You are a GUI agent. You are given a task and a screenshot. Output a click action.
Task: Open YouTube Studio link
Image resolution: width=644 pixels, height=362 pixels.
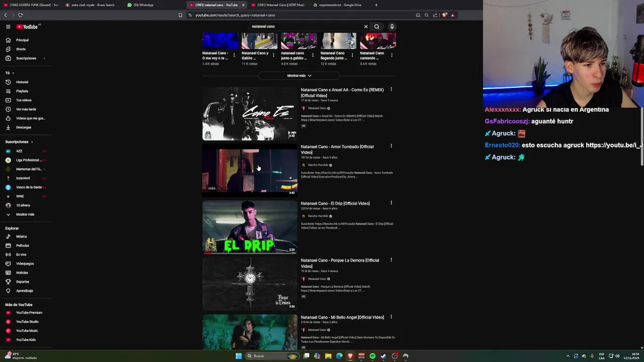(26, 322)
